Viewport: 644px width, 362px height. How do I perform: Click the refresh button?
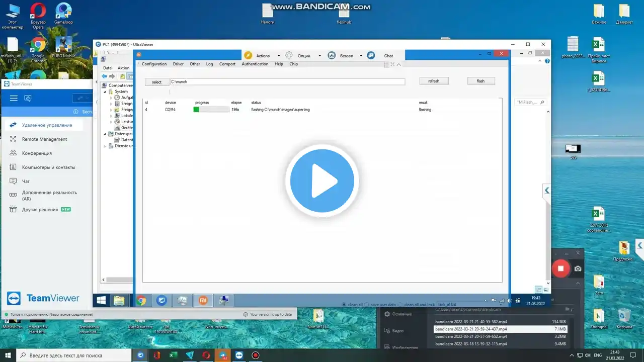[434, 81]
